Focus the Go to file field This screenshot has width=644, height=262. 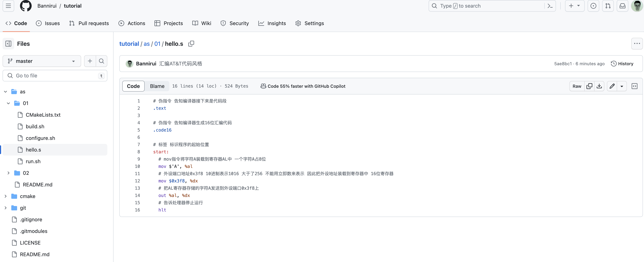pos(55,76)
